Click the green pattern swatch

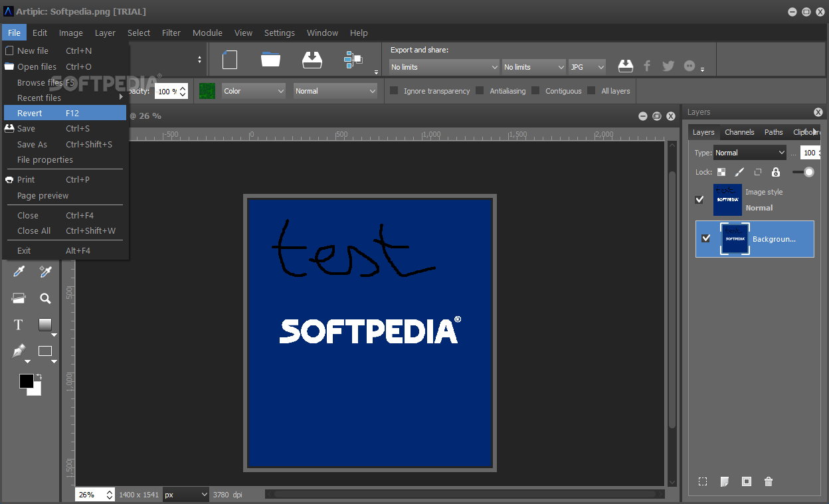click(207, 91)
